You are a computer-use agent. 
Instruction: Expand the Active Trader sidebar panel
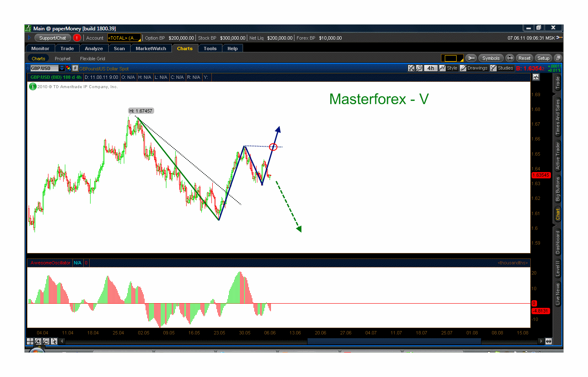[x=558, y=156]
